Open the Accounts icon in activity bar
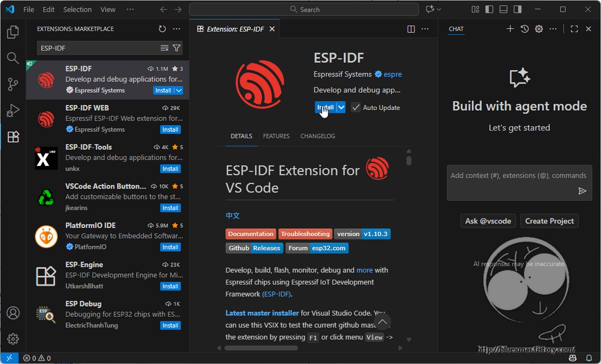The width and height of the screenshot is (601, 364). pos(13,313)
